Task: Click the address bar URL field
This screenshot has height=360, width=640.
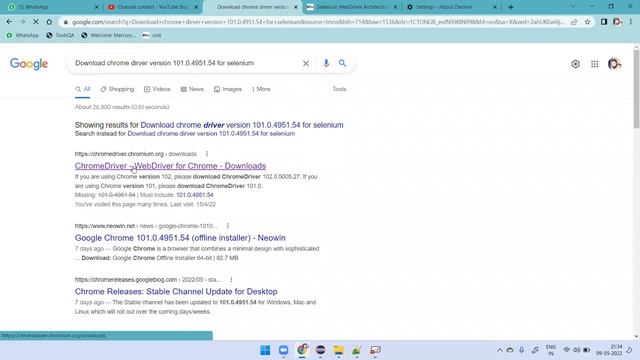Action: pos(318,22)
